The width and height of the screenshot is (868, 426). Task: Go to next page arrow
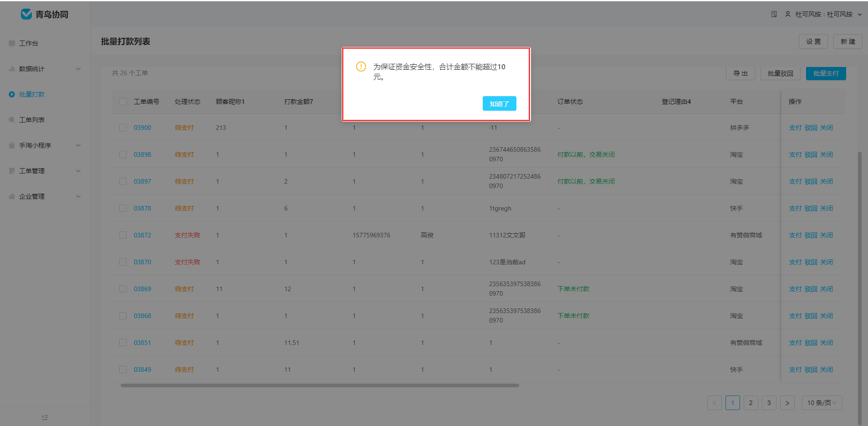[787, 403]
